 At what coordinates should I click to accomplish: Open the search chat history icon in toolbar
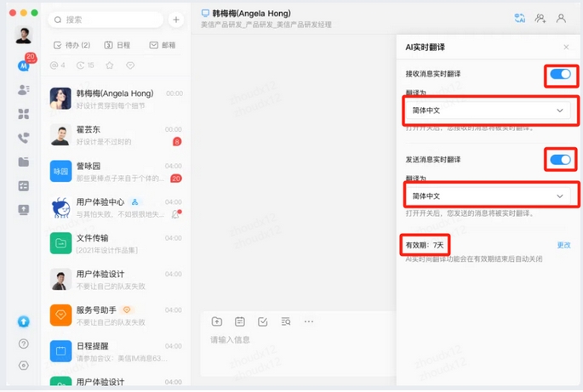[x=286, y=321]
